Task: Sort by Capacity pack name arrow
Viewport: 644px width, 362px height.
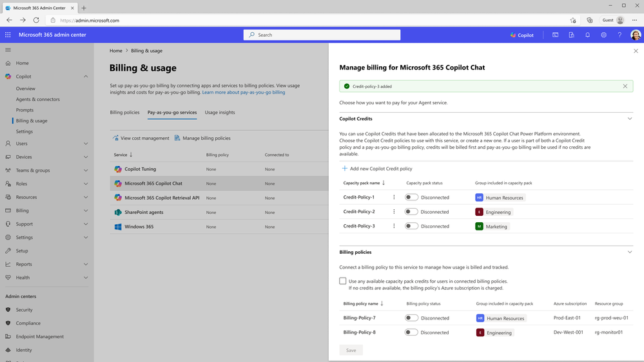Action: (384, 183)
